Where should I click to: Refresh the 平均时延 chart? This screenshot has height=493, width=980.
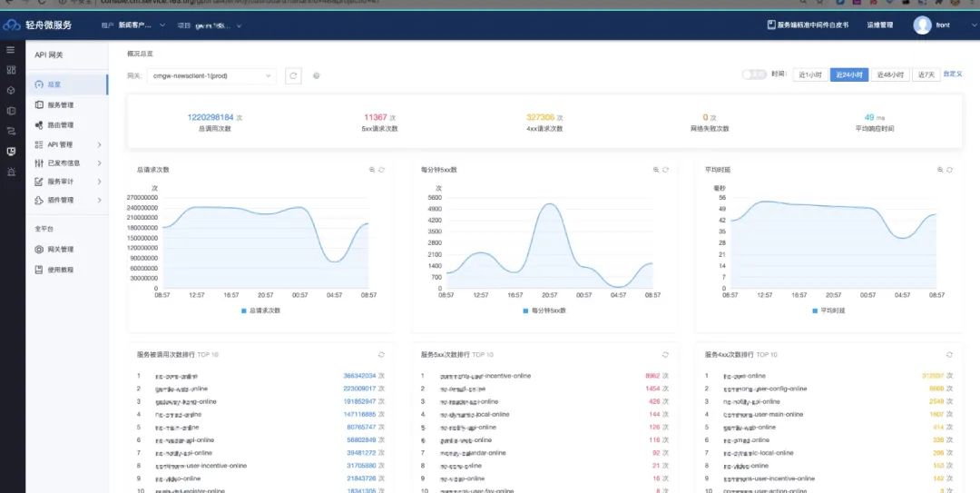pos(950,170)
